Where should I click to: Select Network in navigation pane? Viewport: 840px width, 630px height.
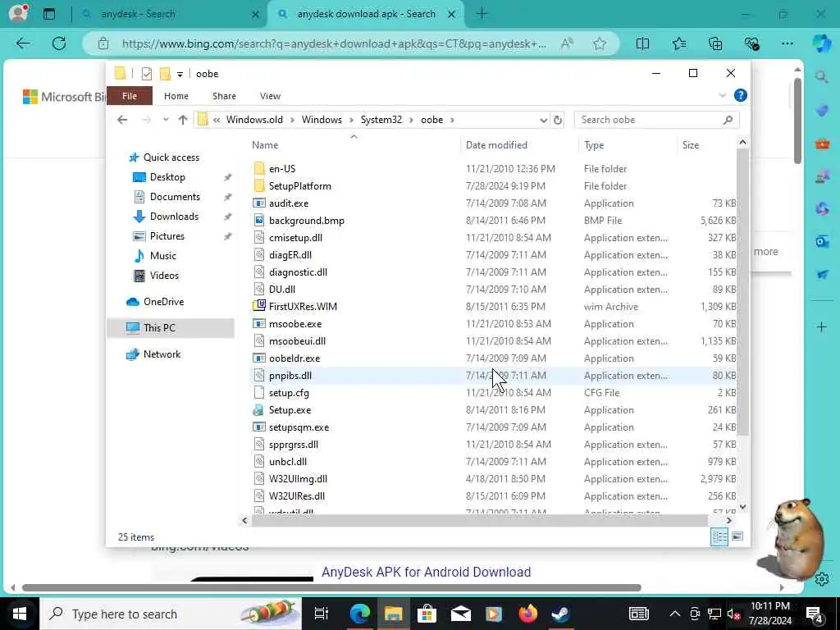click(x=162, y=354)
